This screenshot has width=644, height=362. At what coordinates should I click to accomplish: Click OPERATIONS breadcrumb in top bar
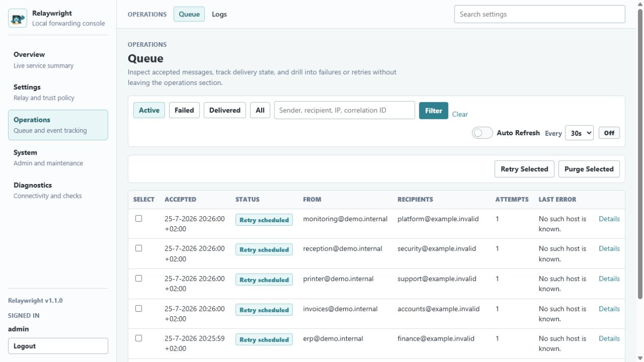click(x=147, y=14)
